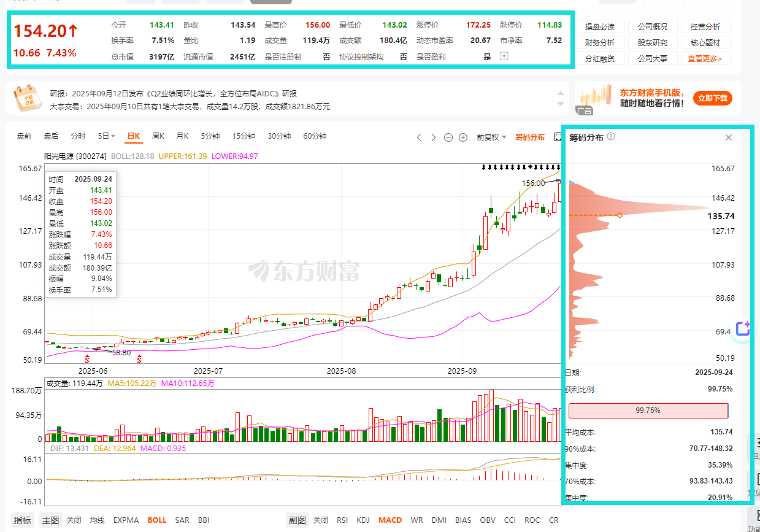Open 操盘必读 link
This screenshot has width=760, height=532.
pyautogui.click(x=600, y=26)
